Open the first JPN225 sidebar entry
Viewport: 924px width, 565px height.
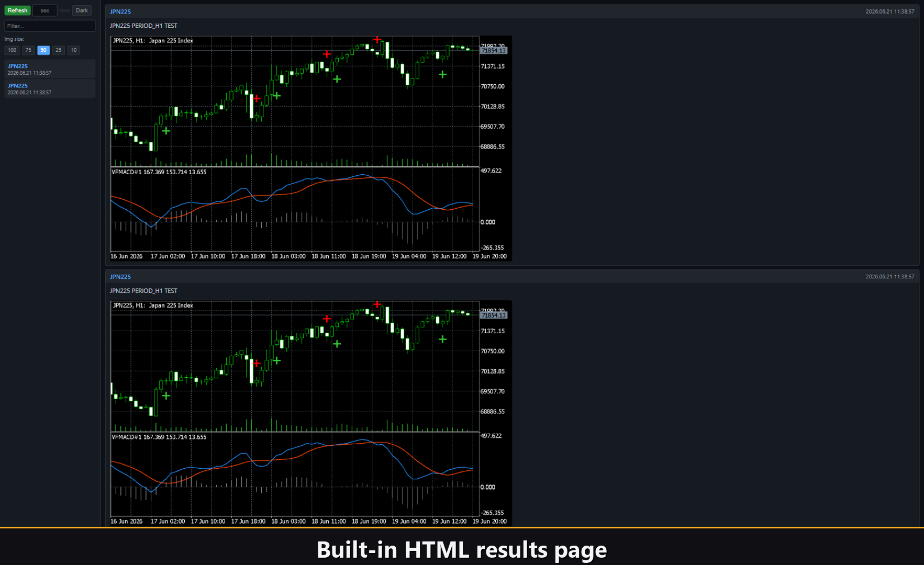[50, 69]
